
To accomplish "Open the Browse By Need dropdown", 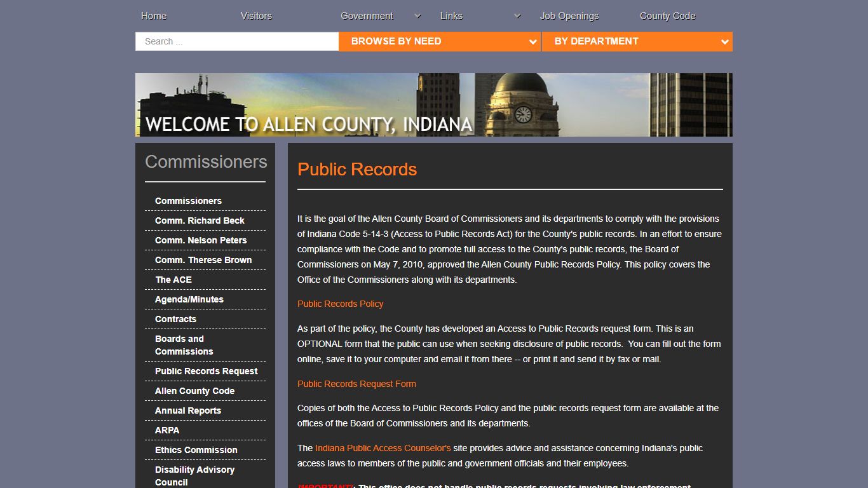I will point(440,41).
